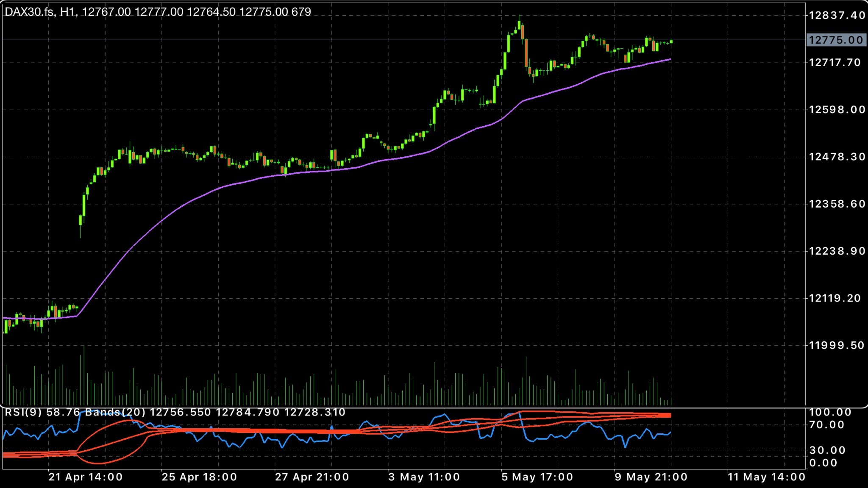
Task: Select the 12598.00 price scale label
Action: click(837, 110)
